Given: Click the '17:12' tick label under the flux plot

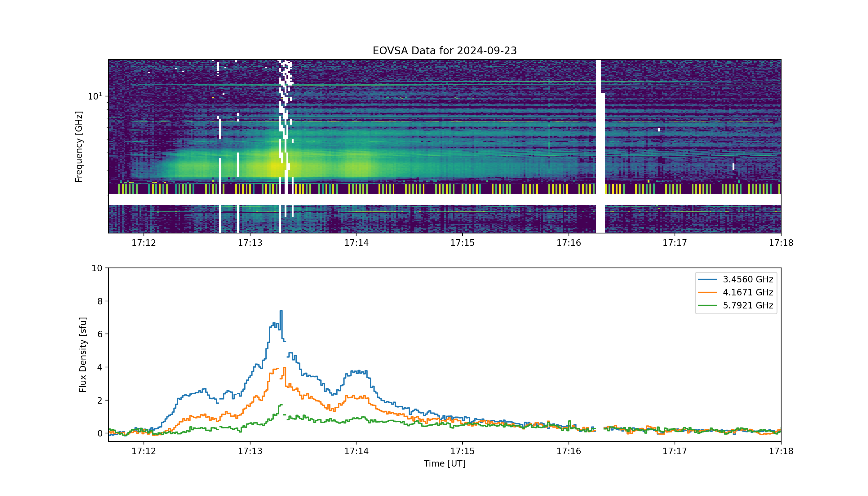Looking at the screenshot, I should 144,451.
